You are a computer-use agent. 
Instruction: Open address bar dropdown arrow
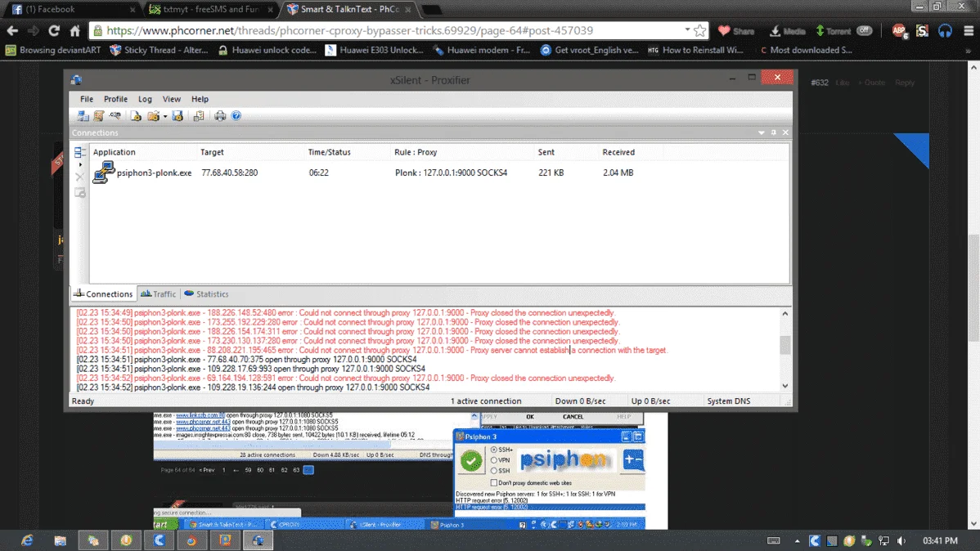687,30
